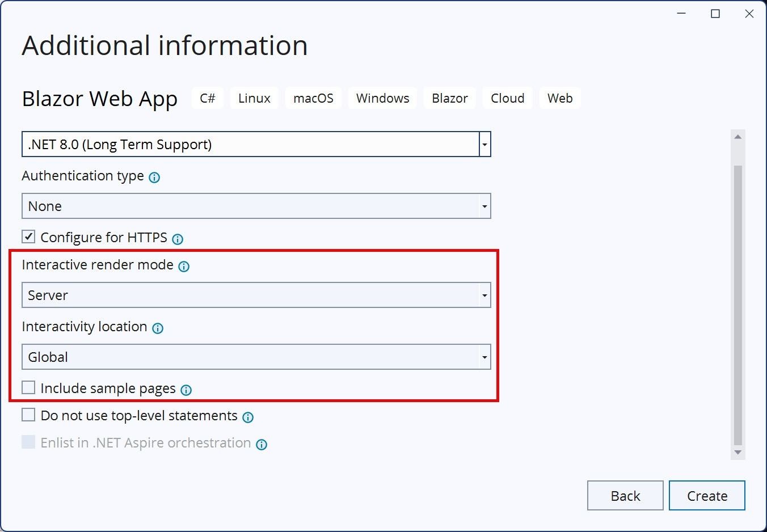Open the Authentication type info icon
767x532 pixels.
click(x=154, y=178)
